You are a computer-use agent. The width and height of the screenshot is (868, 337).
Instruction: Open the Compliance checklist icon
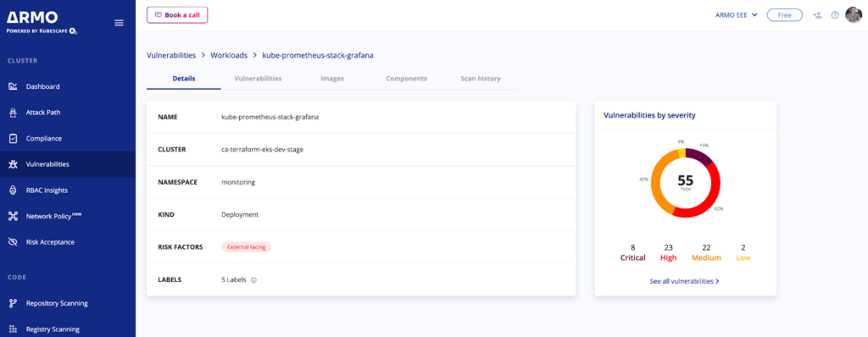point(14,138)
